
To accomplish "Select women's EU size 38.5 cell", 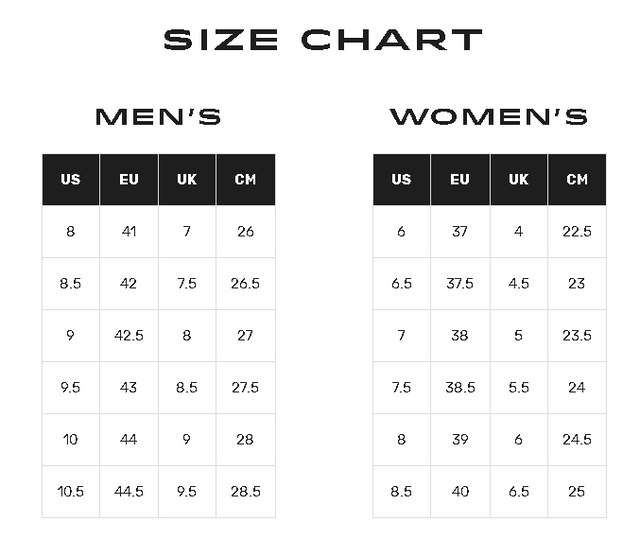I will pyautogui.click(x=459, y=388).
